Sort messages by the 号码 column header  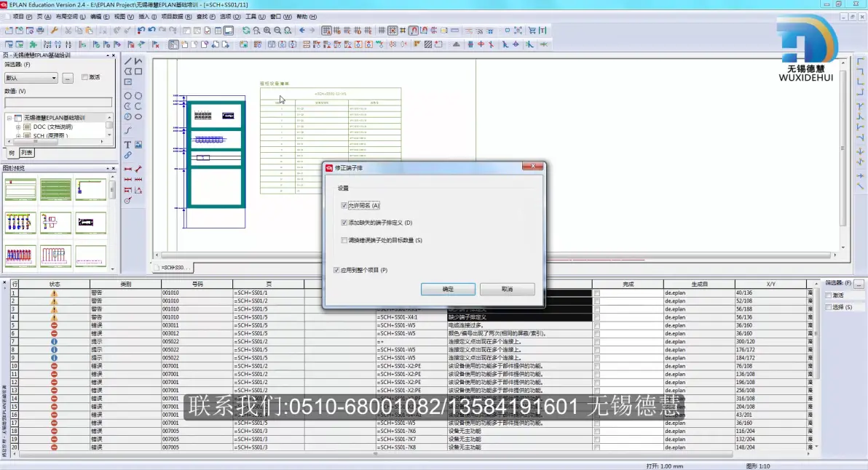pyautogui.click(x=197, y=284)
